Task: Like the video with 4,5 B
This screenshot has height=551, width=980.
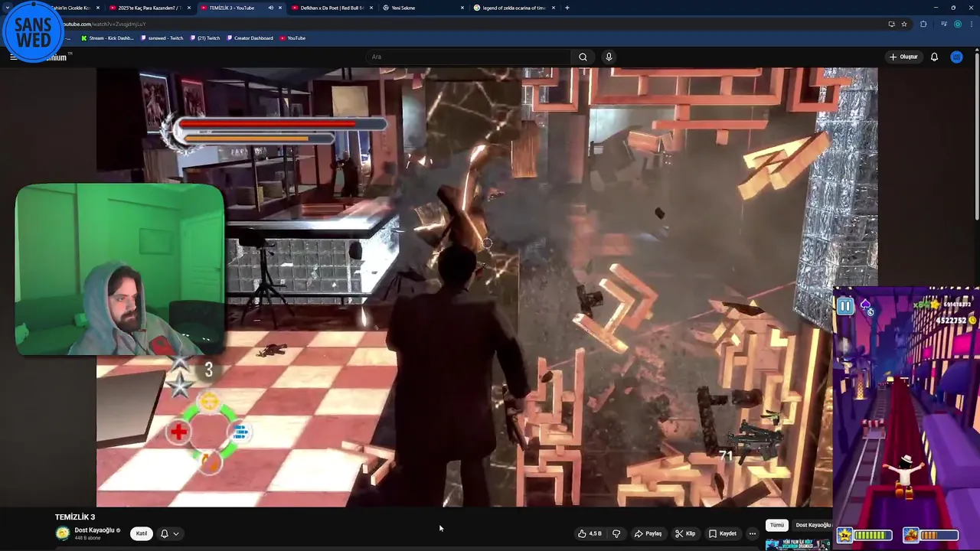Action: [x=590, y=533]
